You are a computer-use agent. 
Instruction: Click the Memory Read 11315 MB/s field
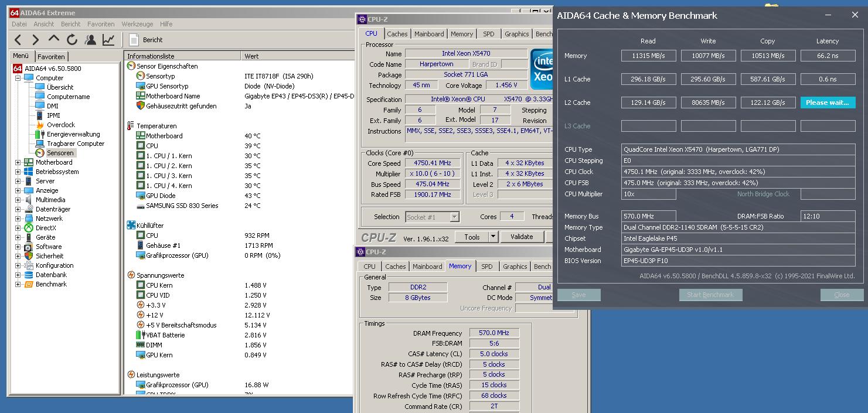pos(648,56)
